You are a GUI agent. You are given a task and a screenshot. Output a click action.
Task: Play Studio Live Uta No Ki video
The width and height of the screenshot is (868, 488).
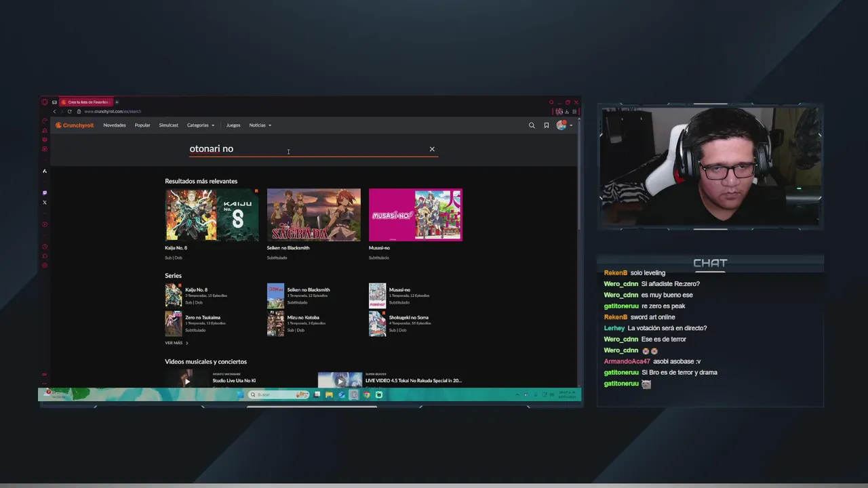187,381
